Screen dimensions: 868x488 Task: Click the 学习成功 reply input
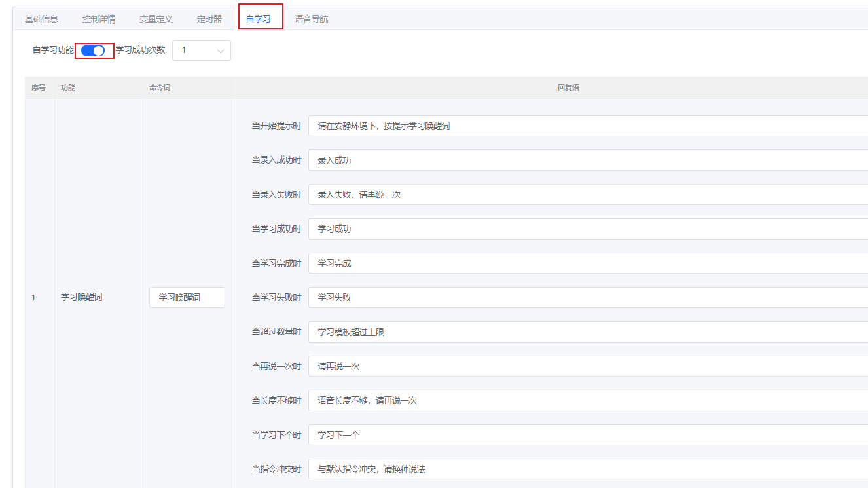(x=458, y=229)
